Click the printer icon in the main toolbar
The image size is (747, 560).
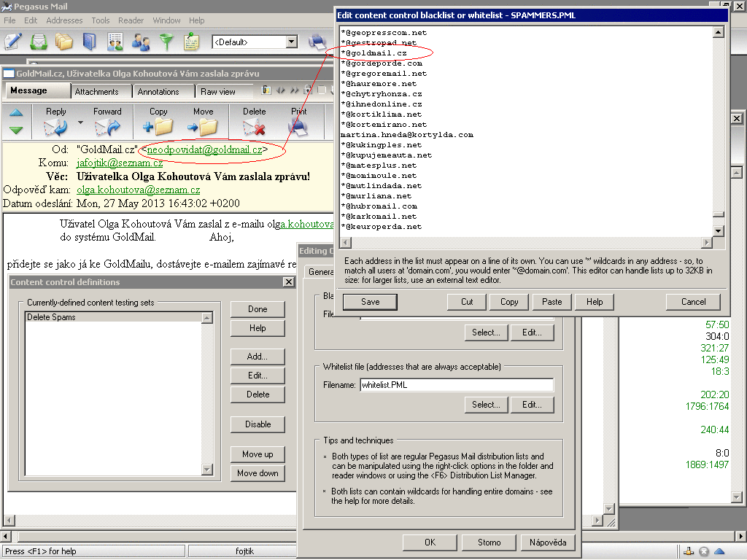tap(317, 42)
